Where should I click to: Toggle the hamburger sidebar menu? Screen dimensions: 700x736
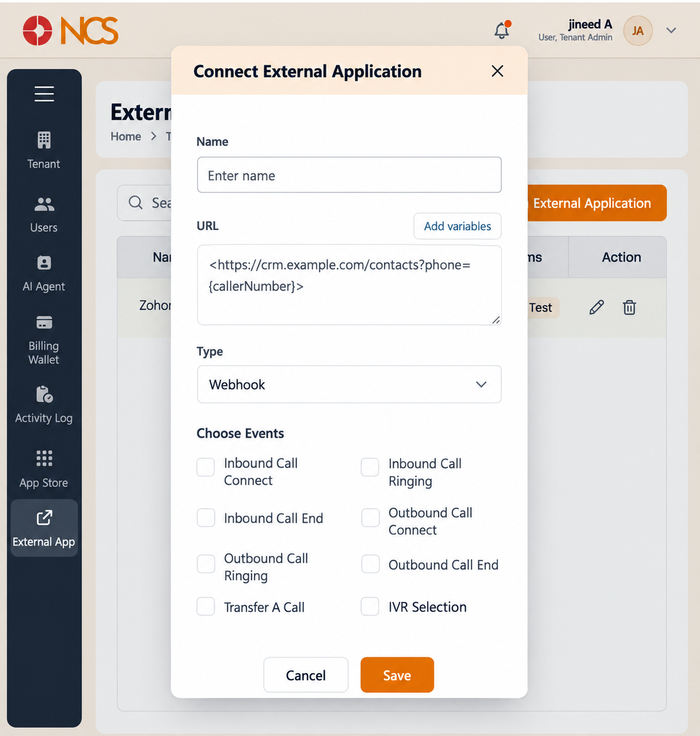pyautogui.click(x=44, y=94)
